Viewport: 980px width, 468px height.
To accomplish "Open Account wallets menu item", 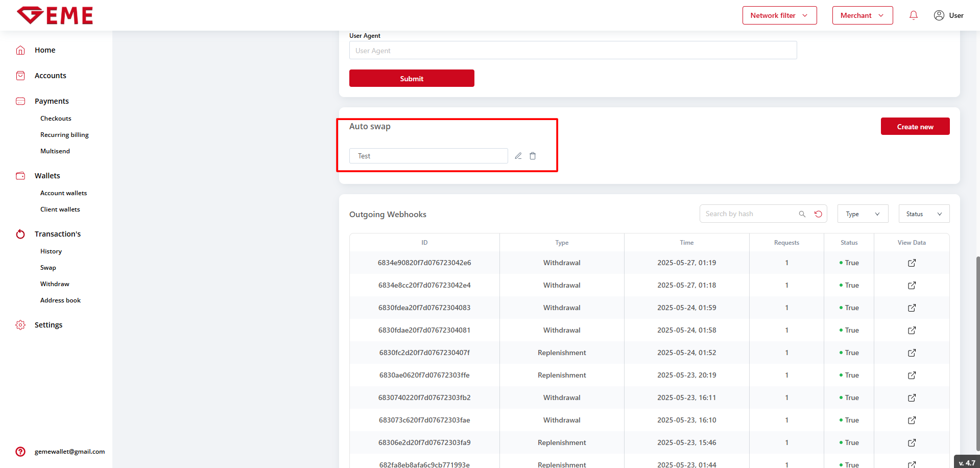I will pos(63,193).
